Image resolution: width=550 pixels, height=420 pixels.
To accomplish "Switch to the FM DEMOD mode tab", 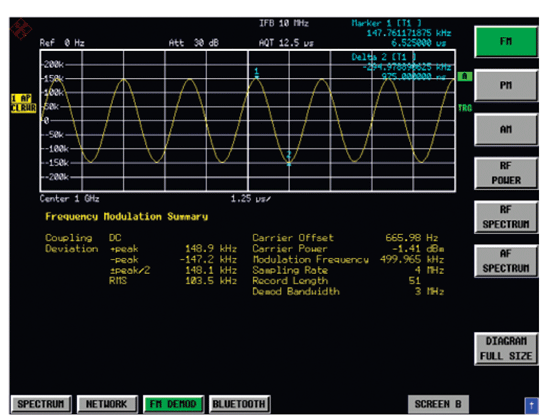I will tap(173, 404).
